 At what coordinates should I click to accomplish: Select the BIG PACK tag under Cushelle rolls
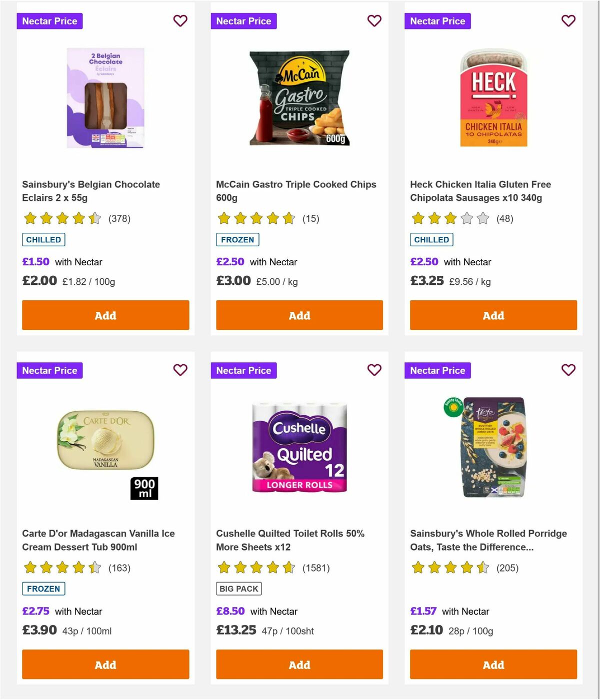point(239,589)
